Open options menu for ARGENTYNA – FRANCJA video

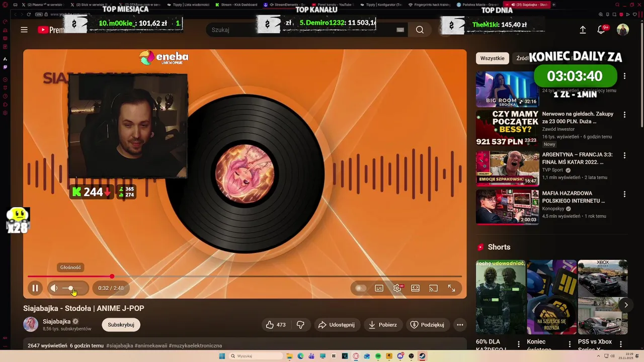[x=624, y=155]
